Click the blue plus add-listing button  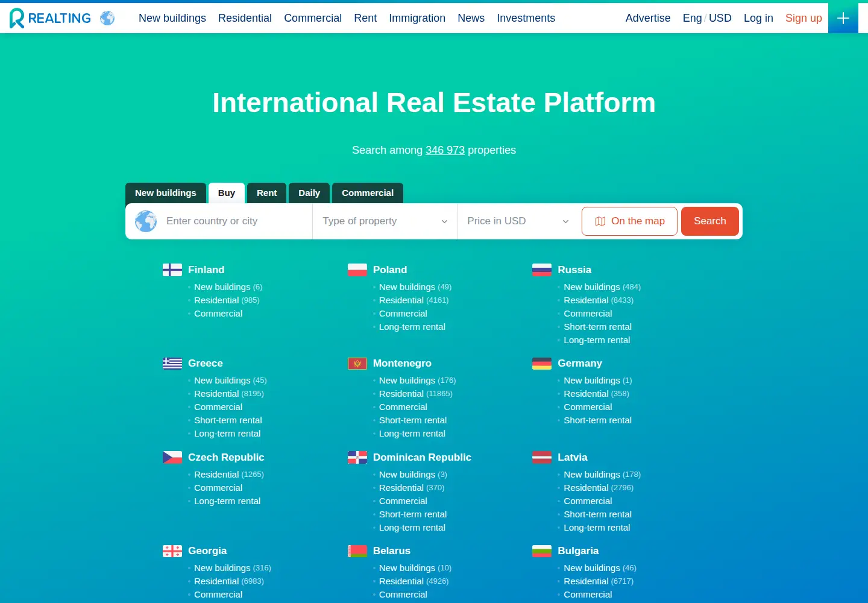[x=843, y=18]
